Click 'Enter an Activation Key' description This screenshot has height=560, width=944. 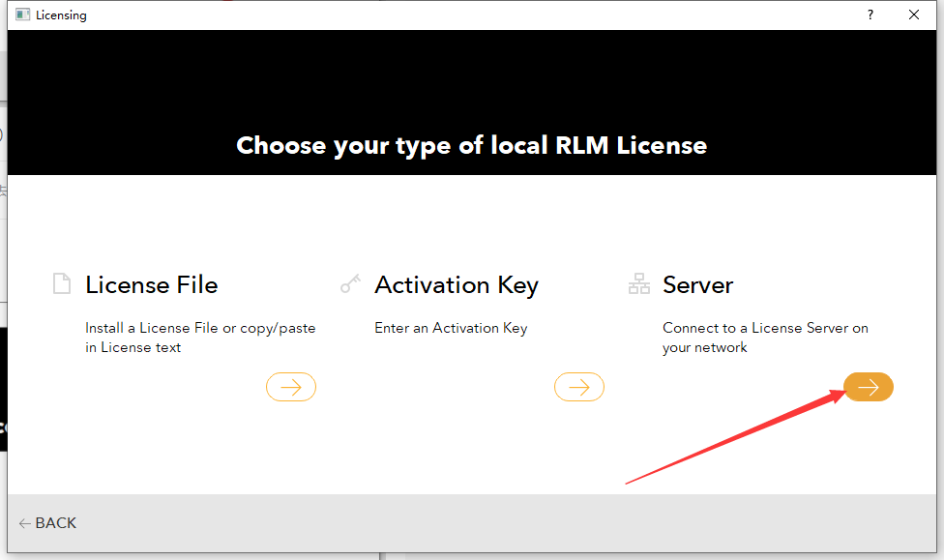click(451, 328)
